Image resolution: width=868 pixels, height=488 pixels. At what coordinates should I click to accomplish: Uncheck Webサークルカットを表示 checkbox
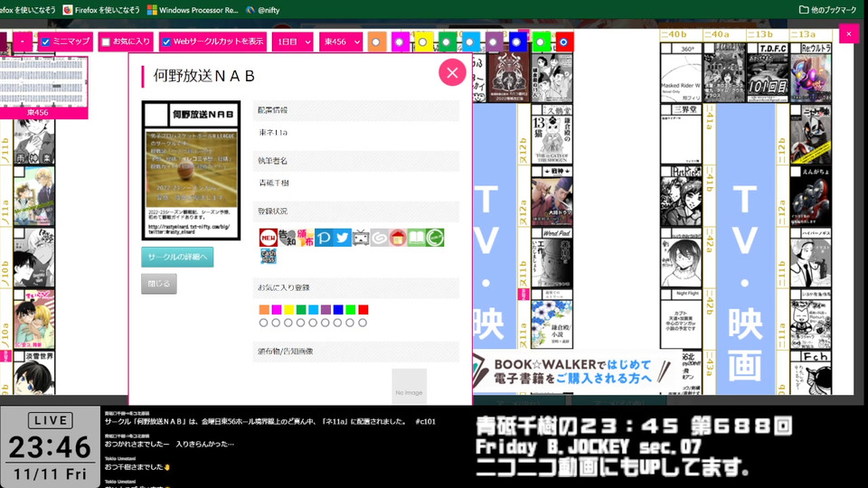click(166, 42)
